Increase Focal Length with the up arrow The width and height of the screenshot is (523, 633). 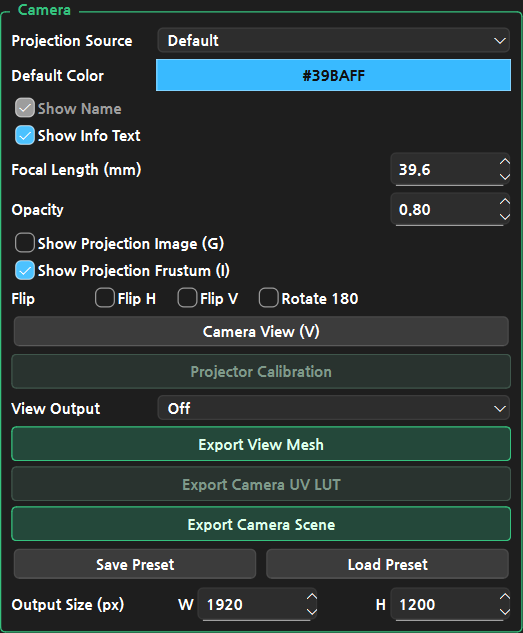pyautogui.click(x=504, y=162)
